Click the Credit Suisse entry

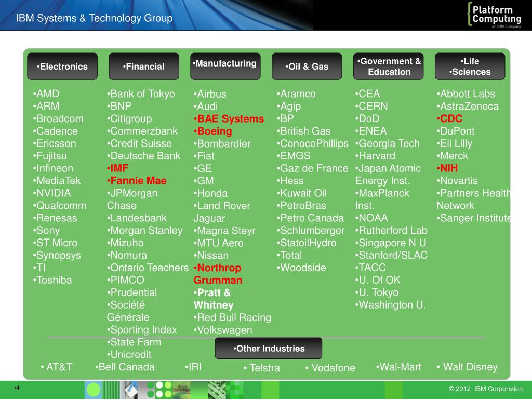pyautogui.click(x=139, y=143)
